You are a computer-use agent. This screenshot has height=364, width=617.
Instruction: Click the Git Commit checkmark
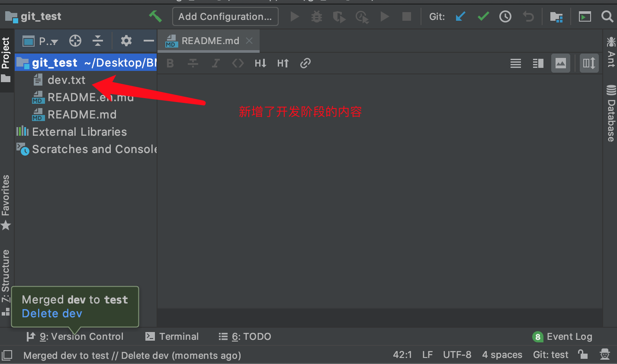(x=483, y=16)
